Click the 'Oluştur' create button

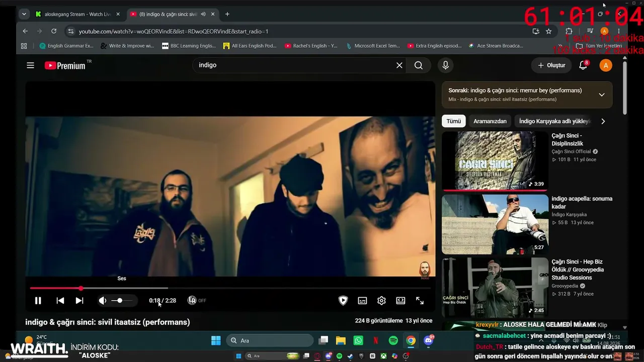tap(552, 65)
